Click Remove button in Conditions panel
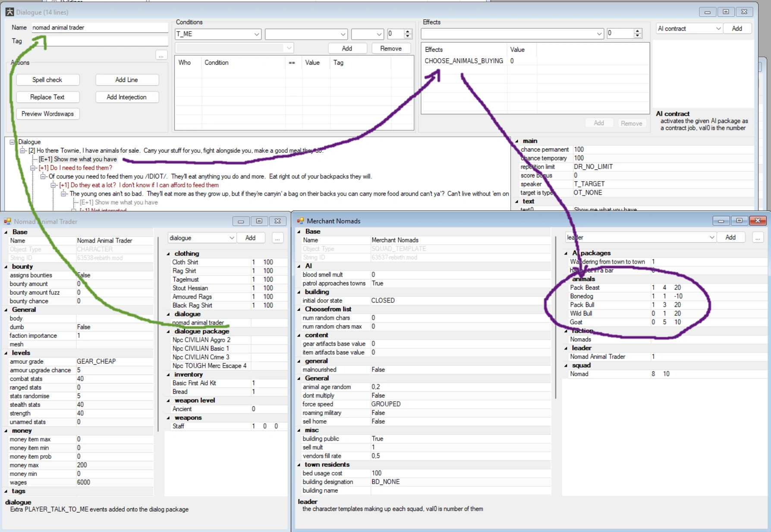Screen dimensions: 771x532 coord(390,48)
